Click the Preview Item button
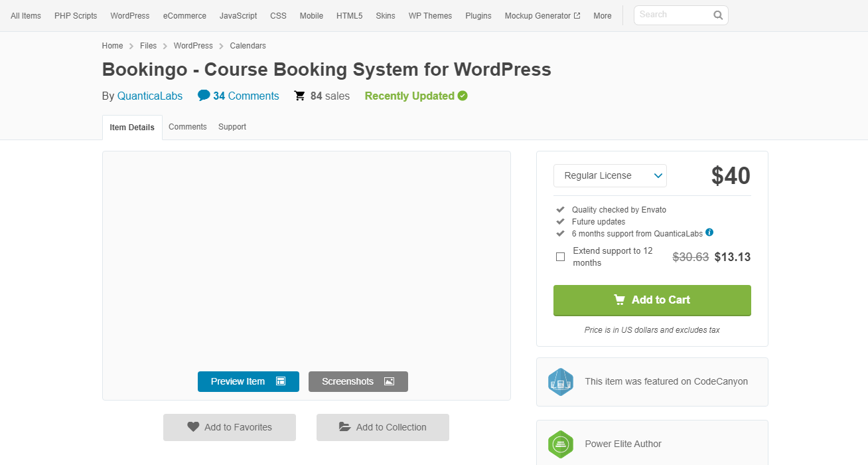 click(x=248, y=381)
